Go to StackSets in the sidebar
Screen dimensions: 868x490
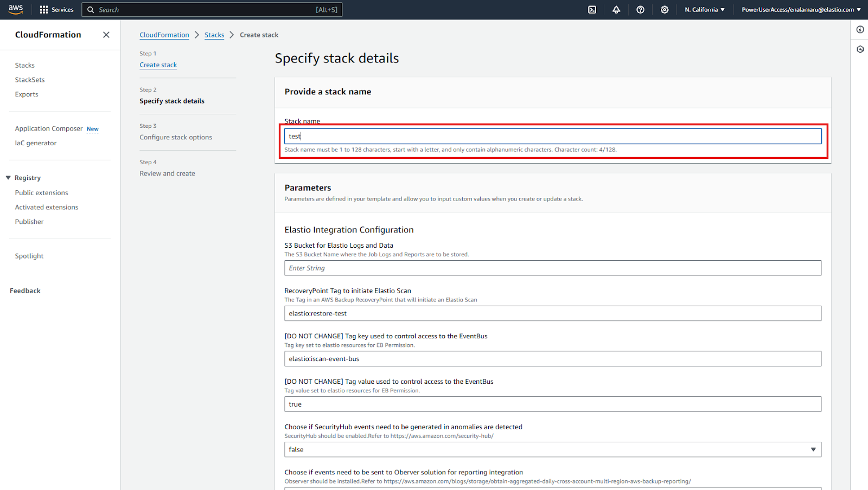click(30, 80)
